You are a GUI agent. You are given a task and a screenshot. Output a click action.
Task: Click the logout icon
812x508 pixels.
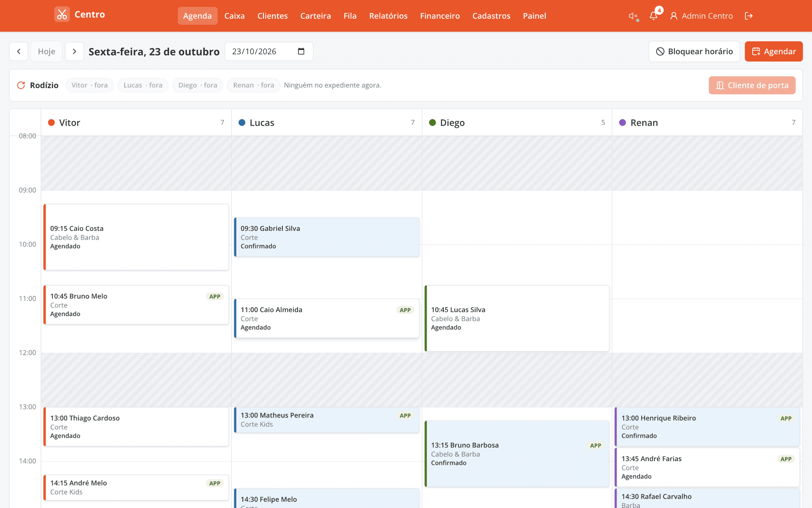tap(749, 16)
